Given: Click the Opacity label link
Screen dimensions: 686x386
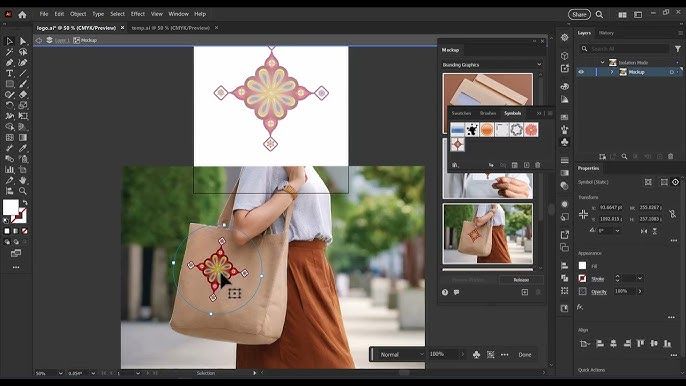Looking at the screenshot, I should (x=598, y=291).
